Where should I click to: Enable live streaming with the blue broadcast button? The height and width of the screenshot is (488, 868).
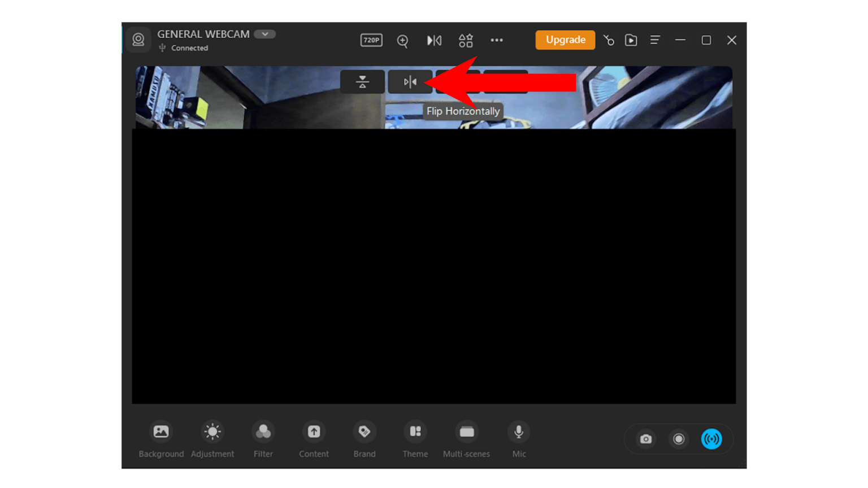click(x=712, y=439)
